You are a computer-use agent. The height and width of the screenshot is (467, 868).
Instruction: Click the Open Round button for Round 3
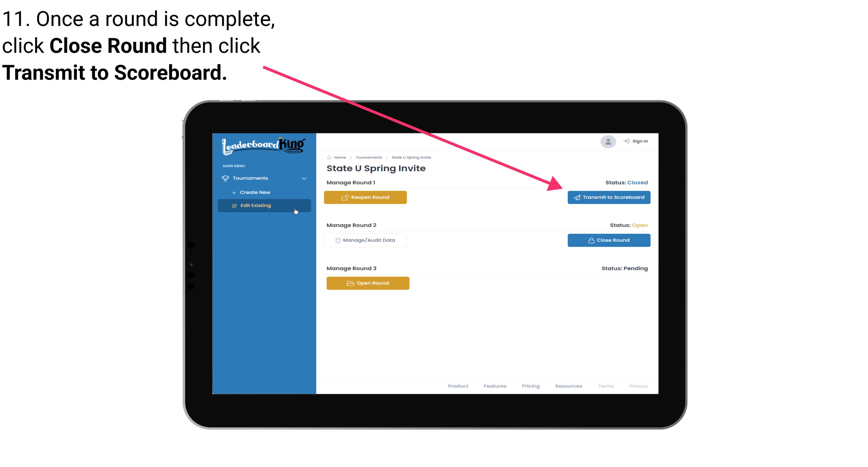[369, 282]
